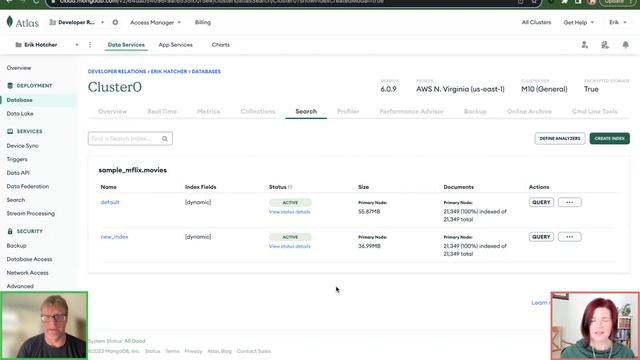Open Database Access in the sidebar

point(29,259)
